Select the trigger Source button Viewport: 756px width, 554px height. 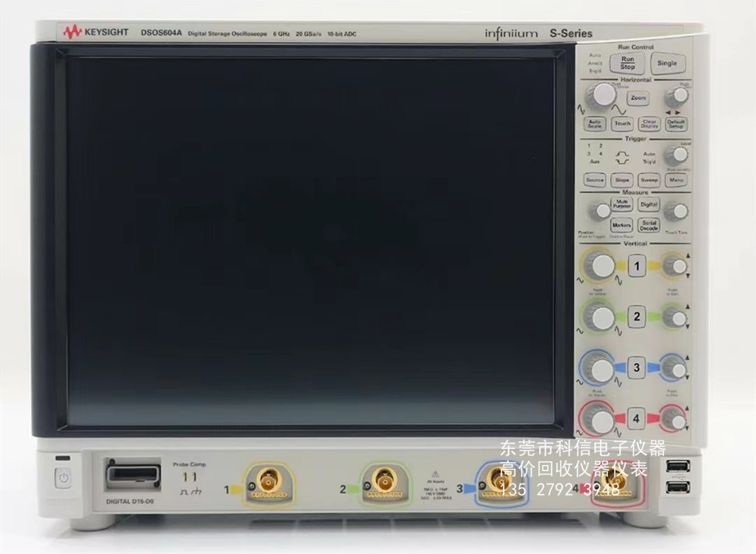coord(595,180)
